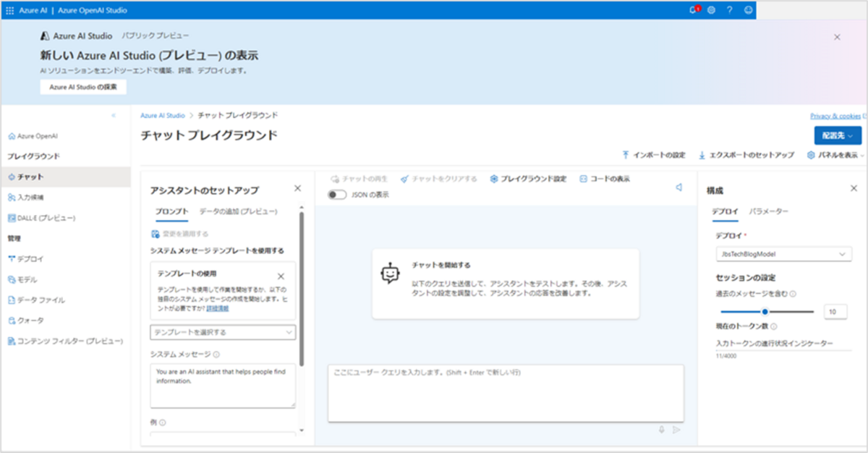The width and height of the screenshot is (868, 453).
Task: Open the 詳細情報 link
Action: (217, 308)
